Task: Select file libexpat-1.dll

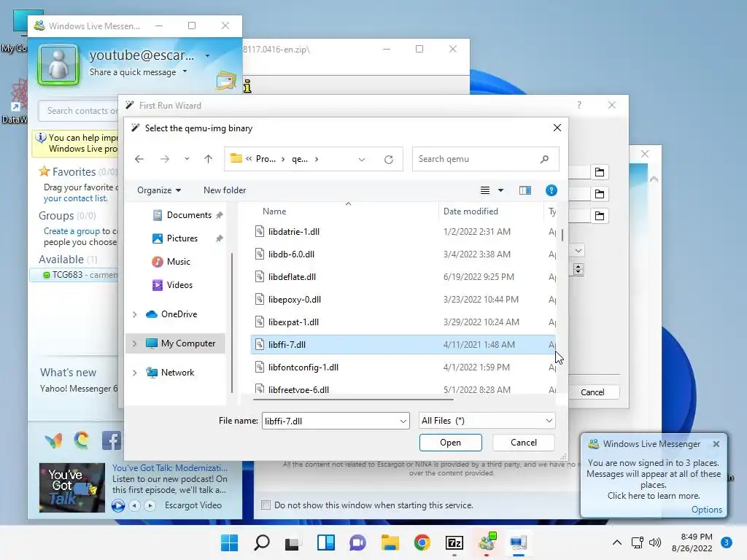Action: point(403,322)
